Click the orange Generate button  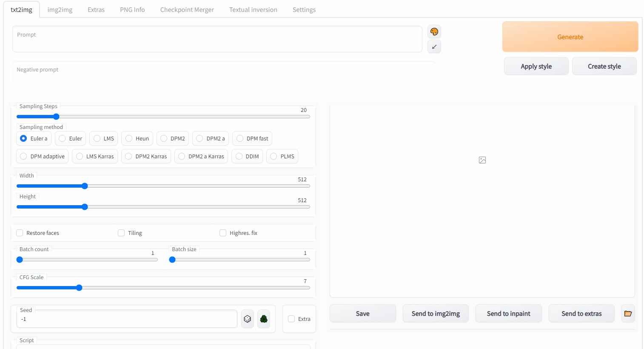coord(570,37)
